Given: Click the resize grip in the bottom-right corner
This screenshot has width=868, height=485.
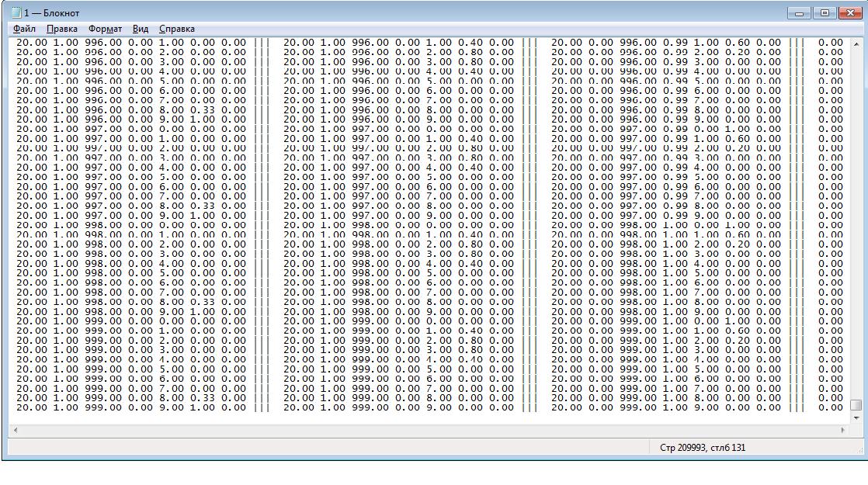Looking at the screenshot, I should pos(860,452).
